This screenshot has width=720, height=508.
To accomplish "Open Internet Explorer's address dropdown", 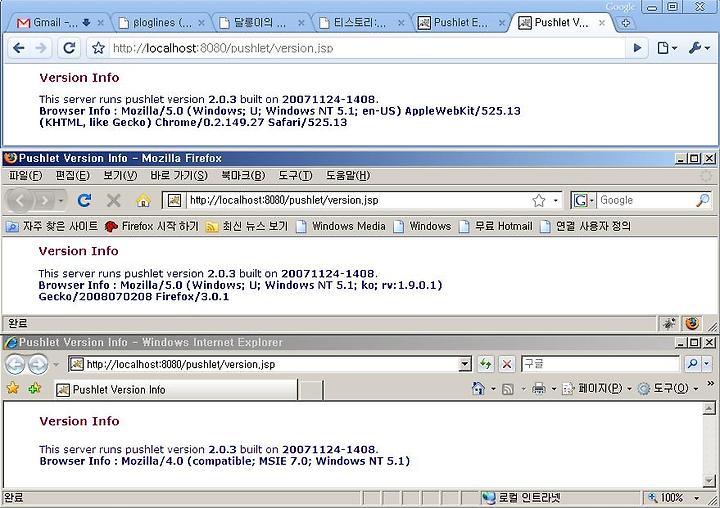I will 465,364.
